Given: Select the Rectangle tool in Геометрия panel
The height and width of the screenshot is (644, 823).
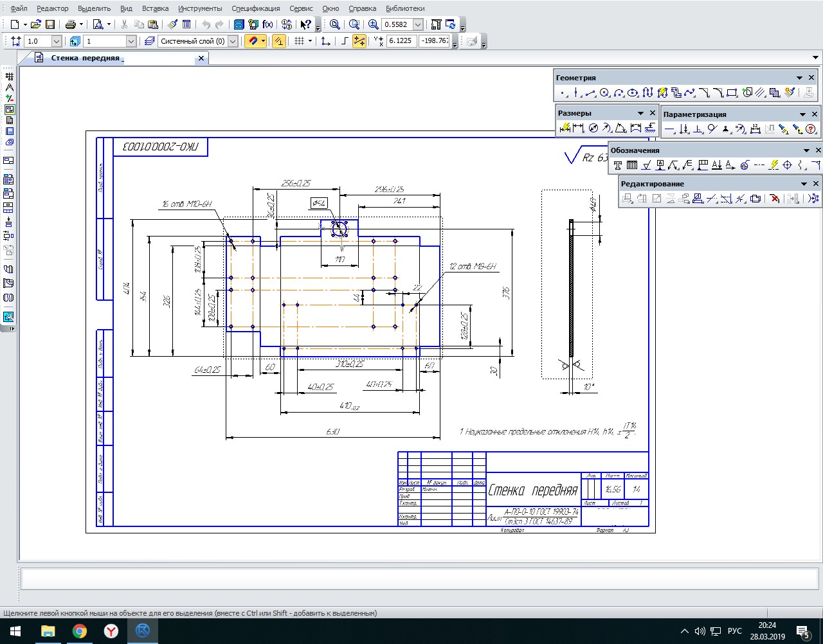Looking at the screenshot, I should (732, 93).
